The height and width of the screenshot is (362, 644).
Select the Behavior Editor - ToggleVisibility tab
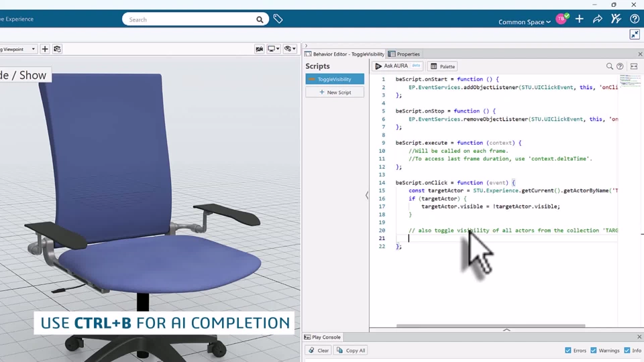click(x=344, y=54)
